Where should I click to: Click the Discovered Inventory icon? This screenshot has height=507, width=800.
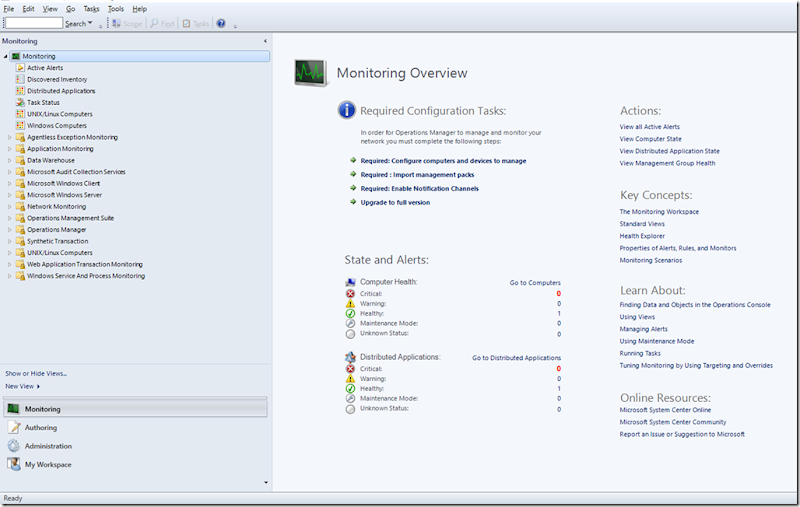[x=20, y=79]
